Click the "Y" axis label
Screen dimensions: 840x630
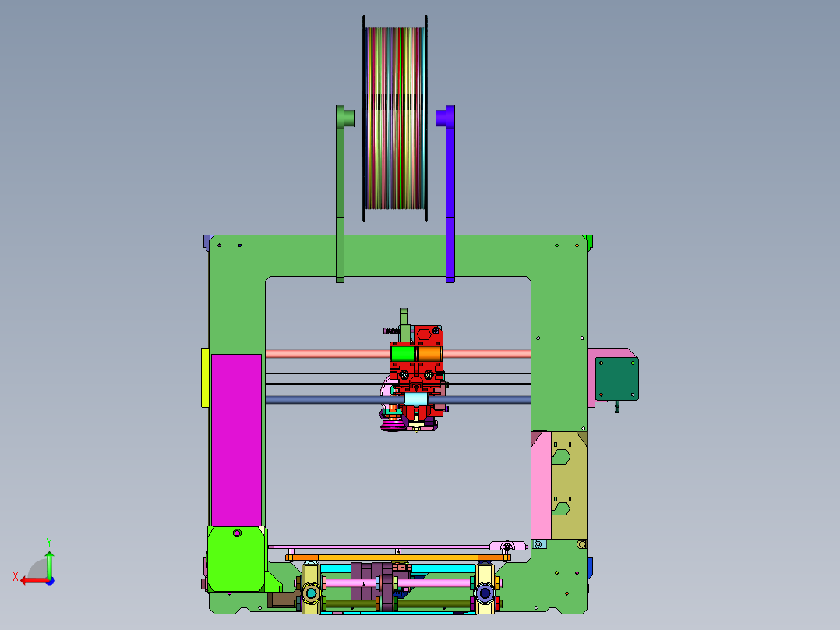[x=49, y=543]
